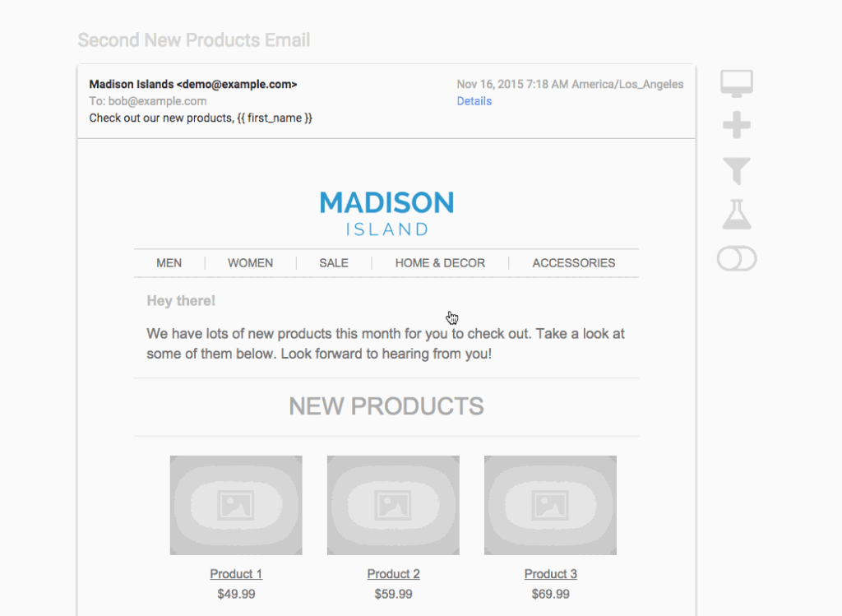Image resolution: width=842 pixels, height=616 pixels.
Task: Click the Product 2 image placeholder
Action: pos(393,505)
